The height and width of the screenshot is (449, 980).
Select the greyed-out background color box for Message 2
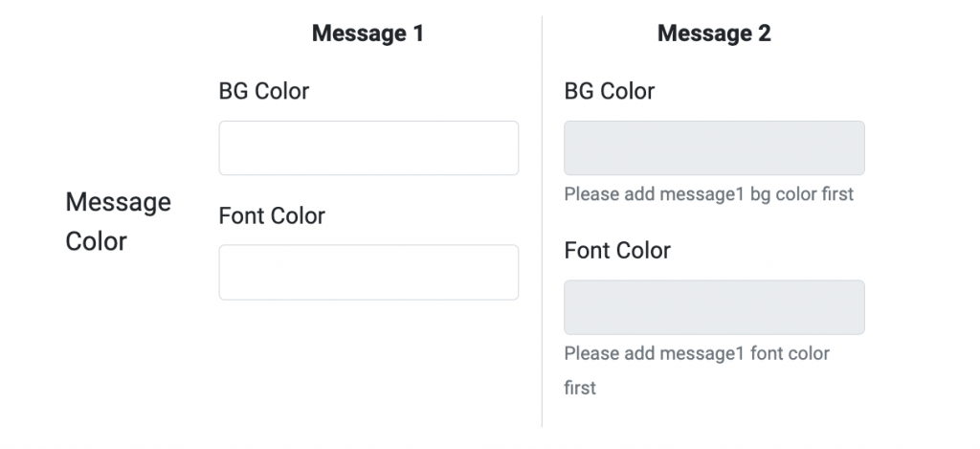714,148
